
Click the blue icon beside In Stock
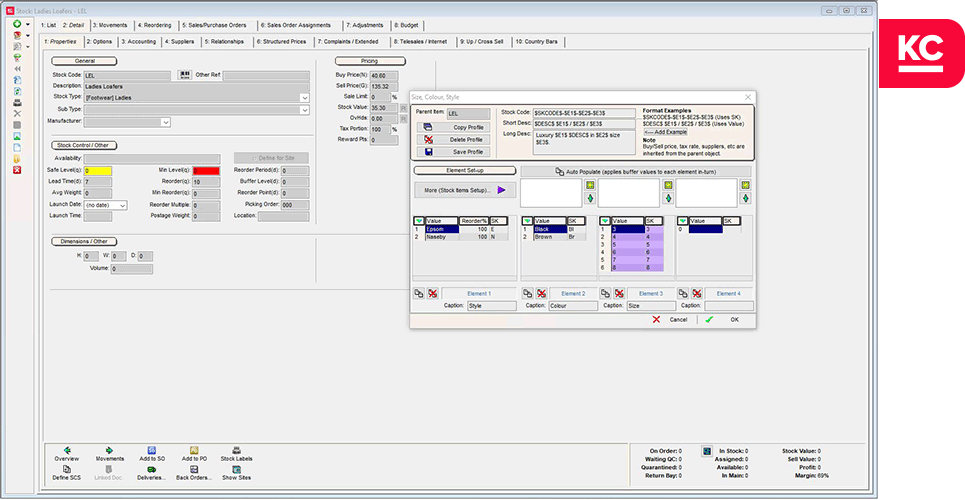[707, 451]
